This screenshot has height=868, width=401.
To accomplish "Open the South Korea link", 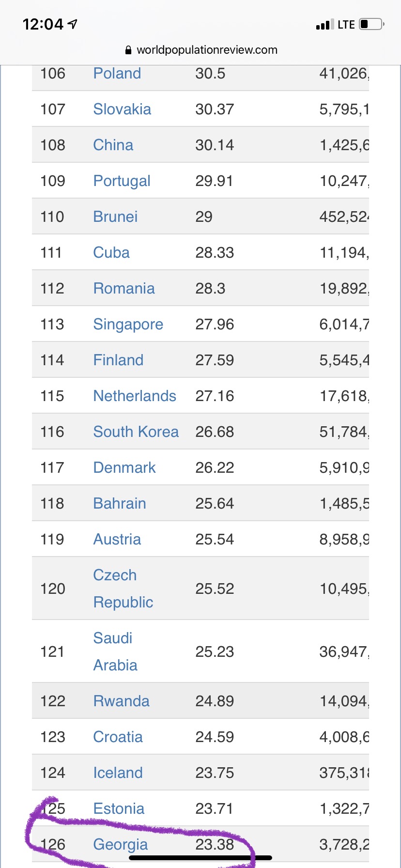I will tap(136, 432).
